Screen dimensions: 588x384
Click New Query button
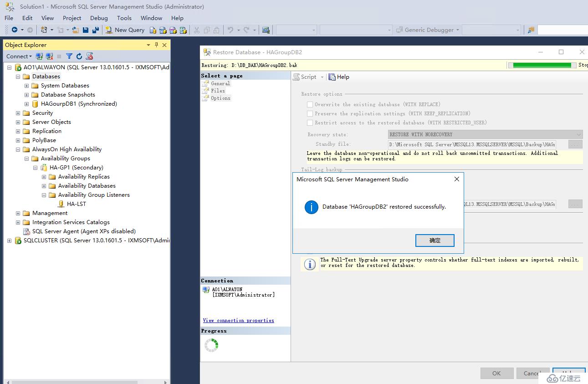[x=125, y=30]
